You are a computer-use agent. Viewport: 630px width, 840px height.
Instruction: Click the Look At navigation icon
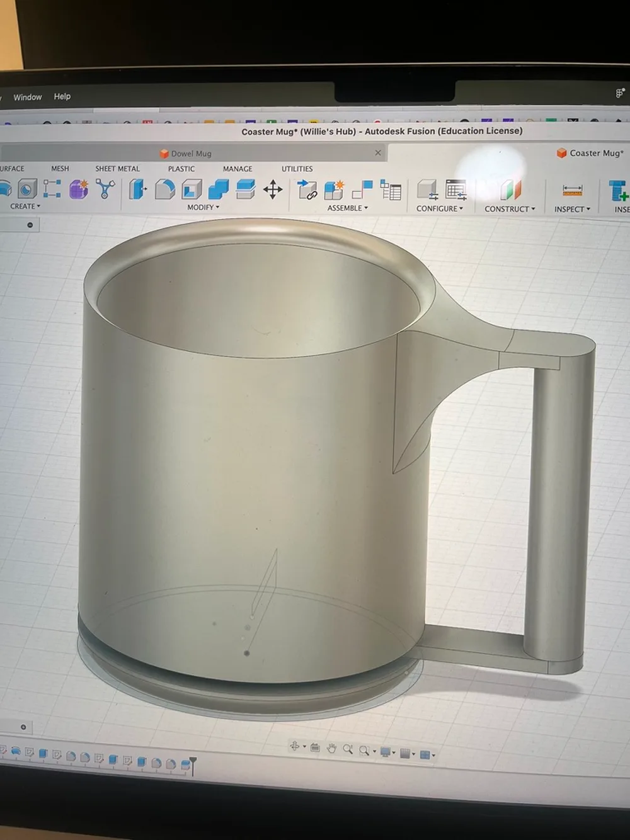tap(315, 747)
